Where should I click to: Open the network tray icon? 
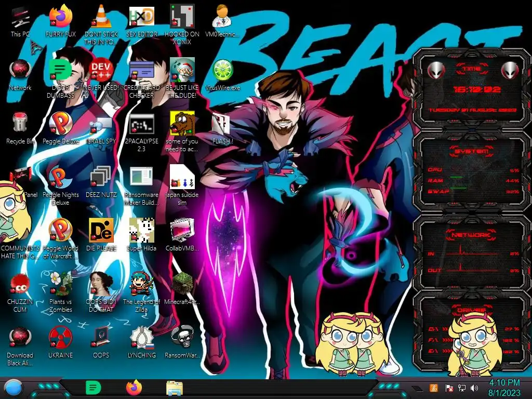point(461,388)
